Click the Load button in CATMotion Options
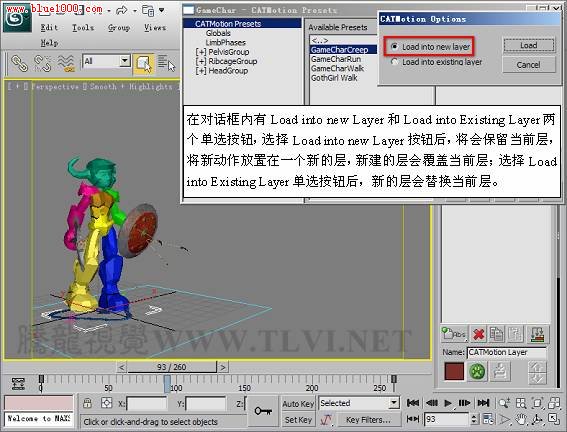The height and width of the screenshot is (432, 567). [529, 46]
